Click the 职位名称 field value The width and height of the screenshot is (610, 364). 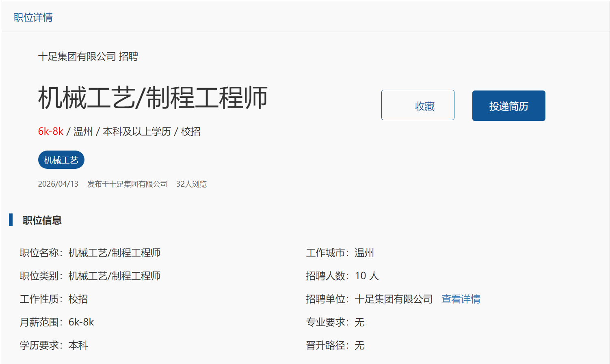pos(114,253)
